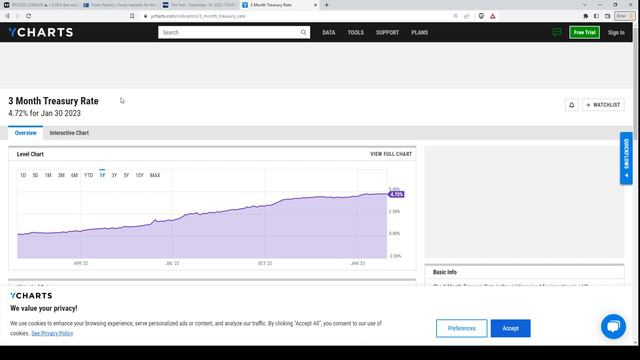Close the 3 Month Treasury Rate tab
Screen dimensions: 640x360
[x=315, y=5]
